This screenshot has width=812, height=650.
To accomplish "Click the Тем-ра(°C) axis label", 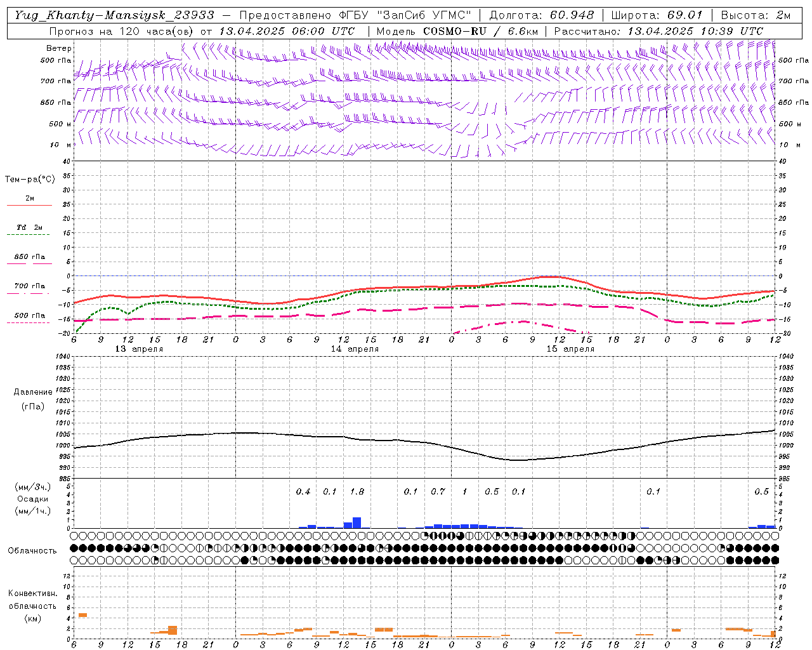I will click(x=30, y=180).
